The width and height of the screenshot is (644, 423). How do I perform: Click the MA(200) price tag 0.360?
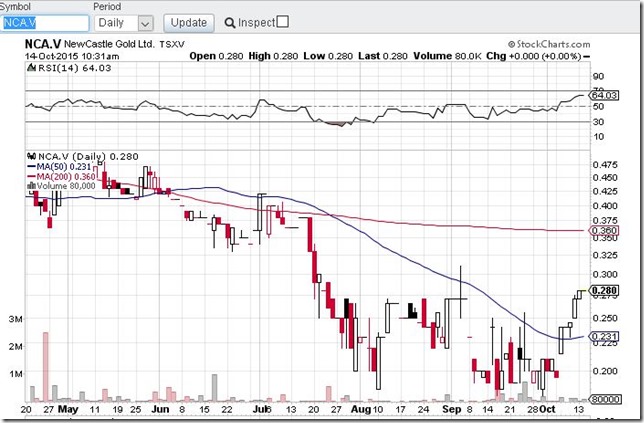[x=603, y=230]
